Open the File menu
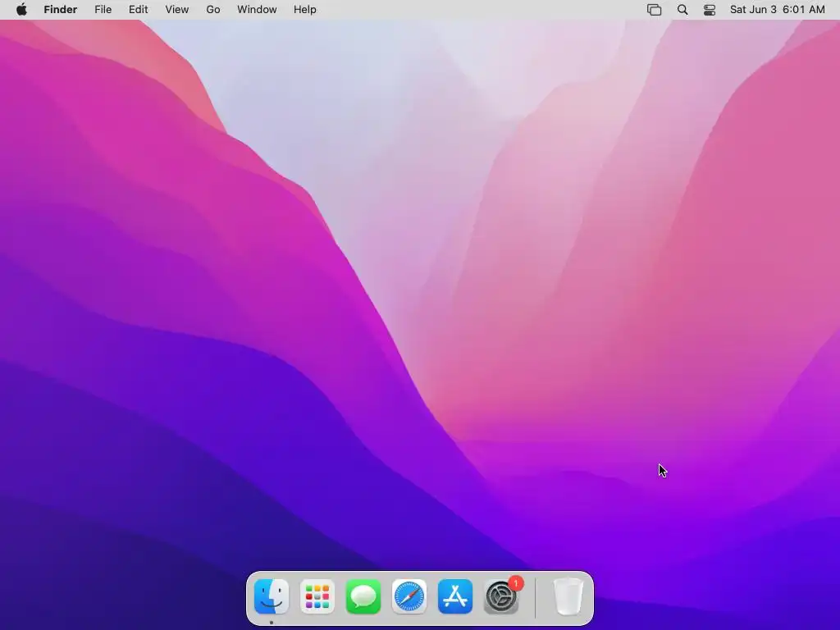The image size is (840, 630). coord(103,10)
